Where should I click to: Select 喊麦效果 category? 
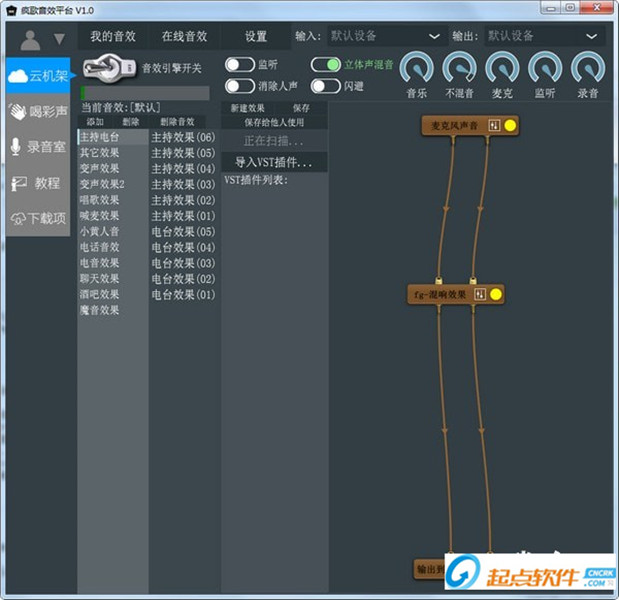pyautogui.click(x=113, y=216)
